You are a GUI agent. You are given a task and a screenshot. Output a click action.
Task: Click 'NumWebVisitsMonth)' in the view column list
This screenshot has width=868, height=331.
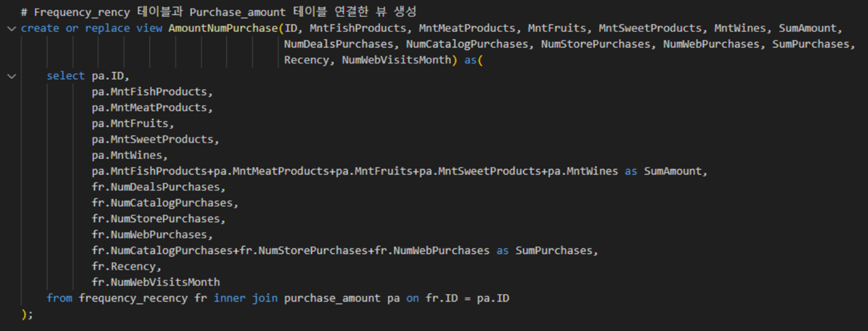[399, 60]
